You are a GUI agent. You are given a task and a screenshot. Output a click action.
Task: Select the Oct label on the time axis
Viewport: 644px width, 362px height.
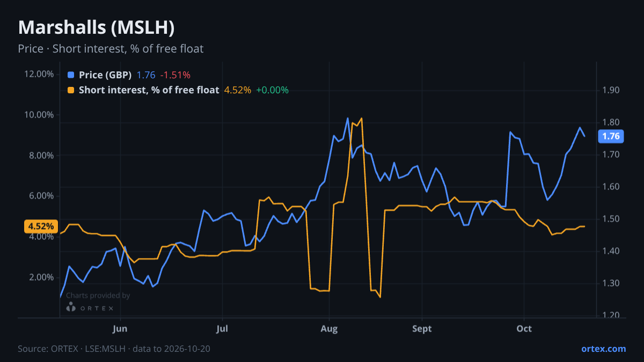point(524,328)
